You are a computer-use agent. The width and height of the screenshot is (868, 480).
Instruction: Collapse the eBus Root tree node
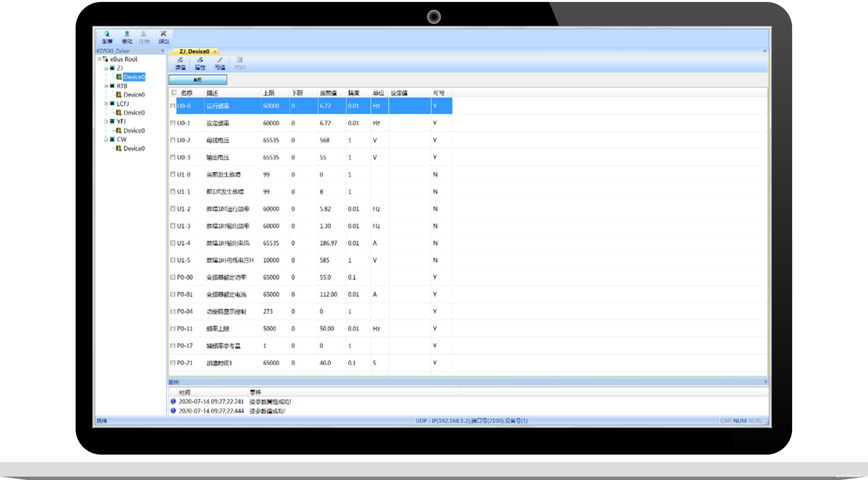(100, 59)
